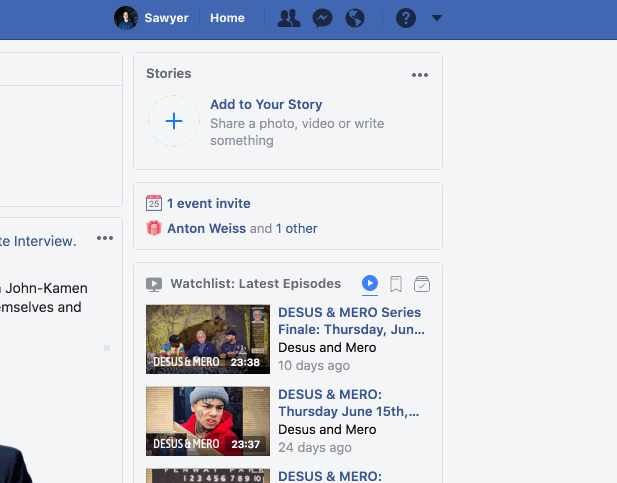
Task: Open Watchlist: Latest Episodes heading
Action: [x=256, y=283]
